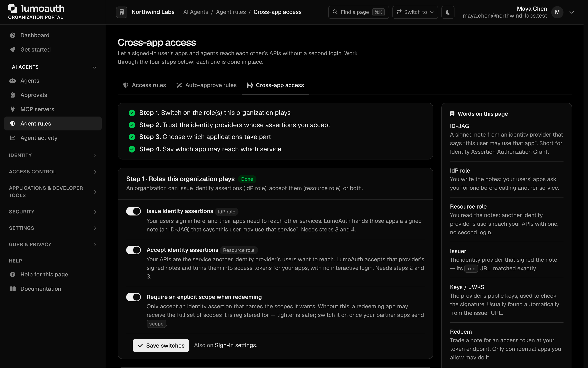Expand Applications & Developer Tools section
Screen dimensions: 588x368
tap(53, 192)
